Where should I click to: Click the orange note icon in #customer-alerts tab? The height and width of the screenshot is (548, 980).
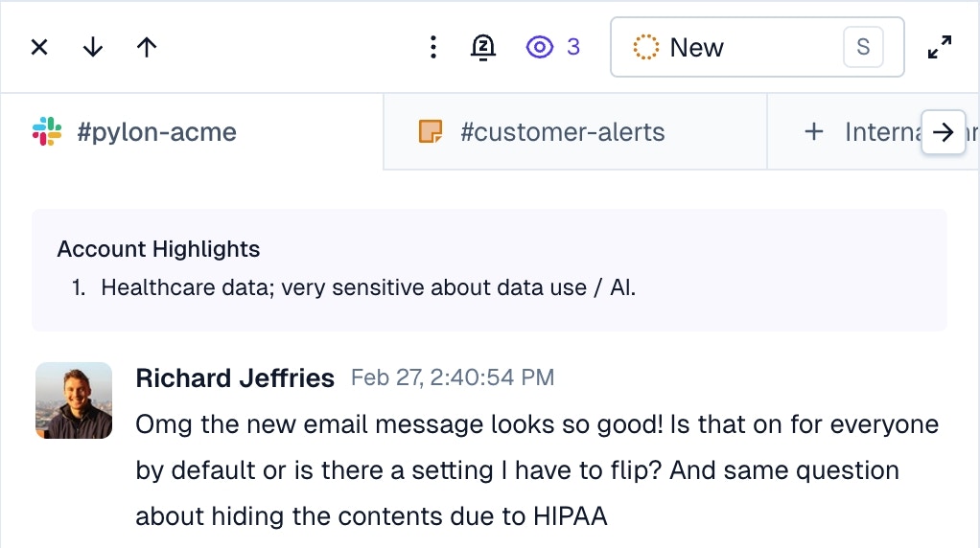pyautogui.click(x=431, y=131)
